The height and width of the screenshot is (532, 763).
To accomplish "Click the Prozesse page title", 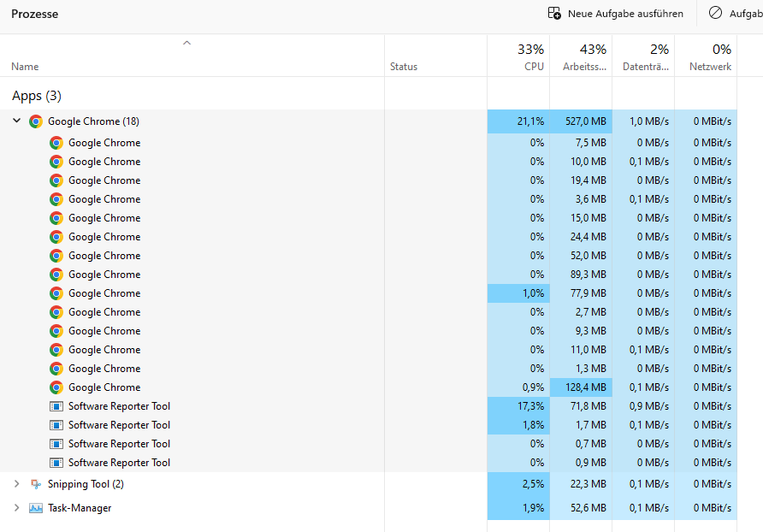I will click(x=34, y=14).
